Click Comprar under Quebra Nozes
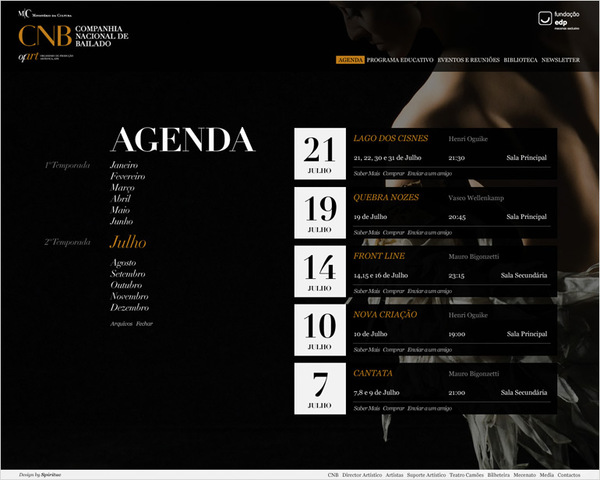Screen dimensions: 600x480 (392, 232)
